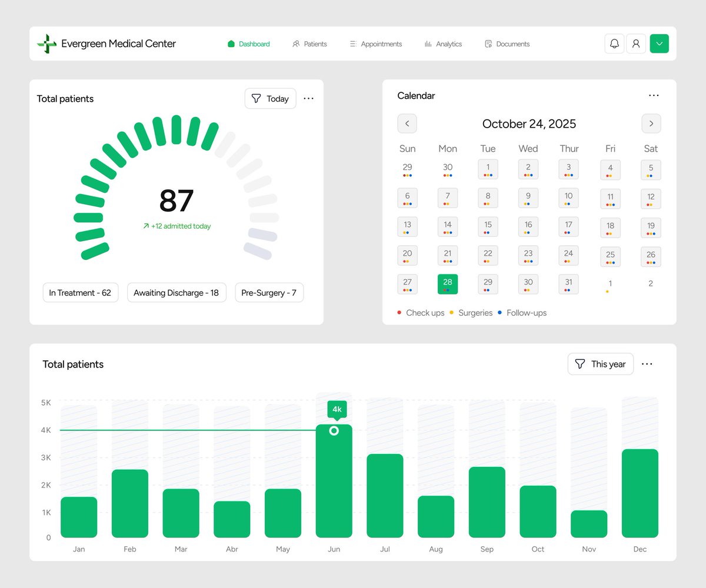Open the Total patients options ellipsis menu
Screen dimensions: 706x588
tap(308, 98)
